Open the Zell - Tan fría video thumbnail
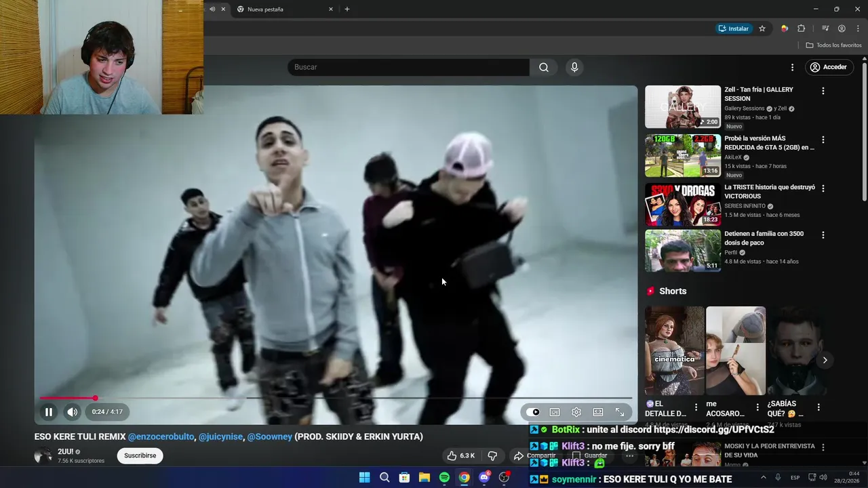The image size is (868, 488). tap(683, 106)
